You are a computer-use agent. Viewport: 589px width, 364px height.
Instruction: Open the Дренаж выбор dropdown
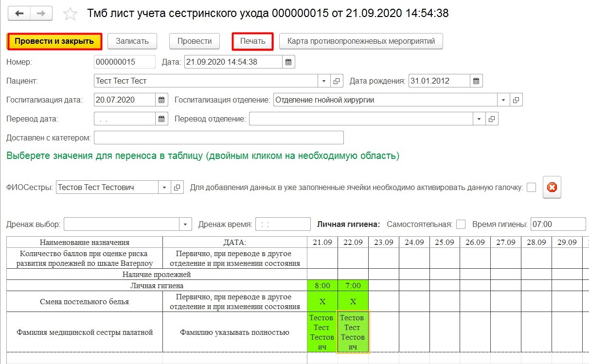[x=185, y=224]
